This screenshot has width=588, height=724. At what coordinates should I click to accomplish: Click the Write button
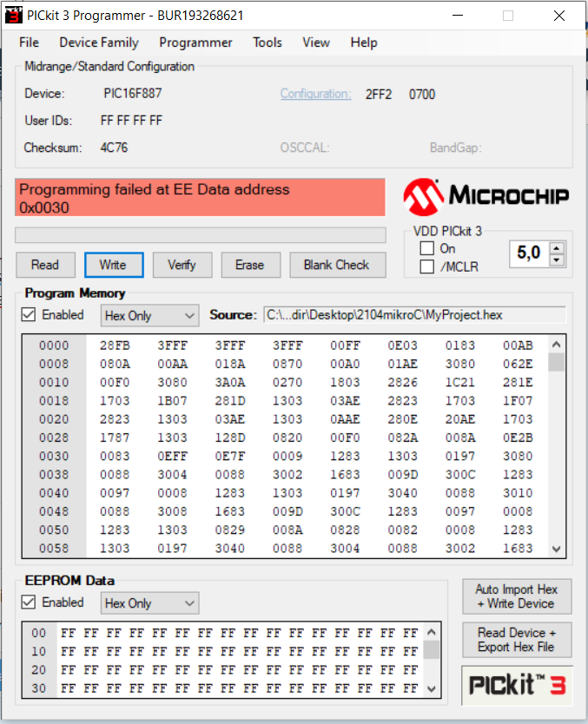click(x=114, y=265)
